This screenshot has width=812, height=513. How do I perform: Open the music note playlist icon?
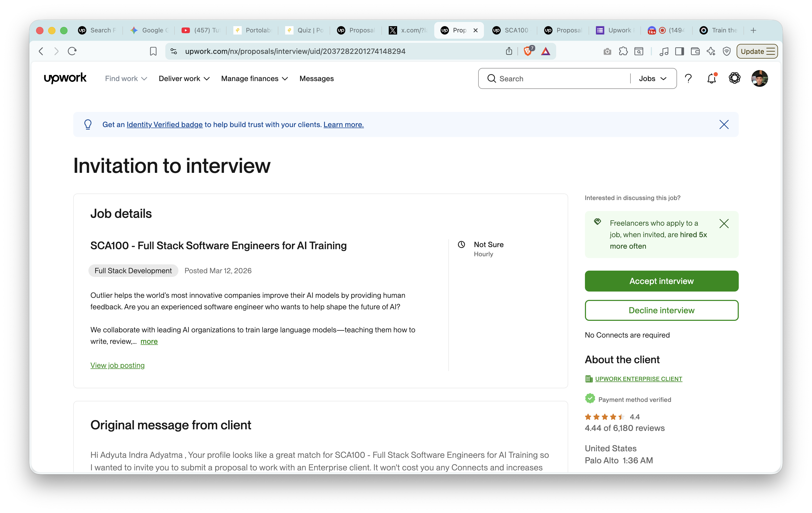pos(664,51)
